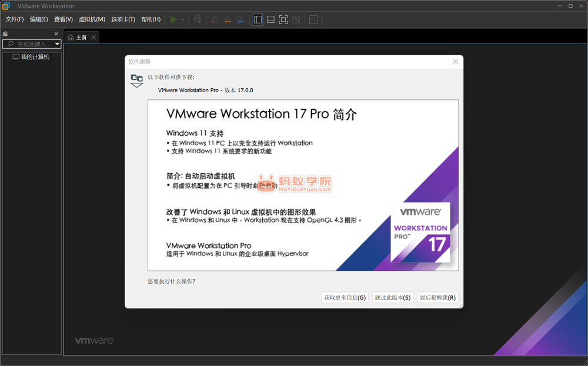Click the take snapshot clock icon
This screenshot has height=366, width=588.
click(215, 19)
